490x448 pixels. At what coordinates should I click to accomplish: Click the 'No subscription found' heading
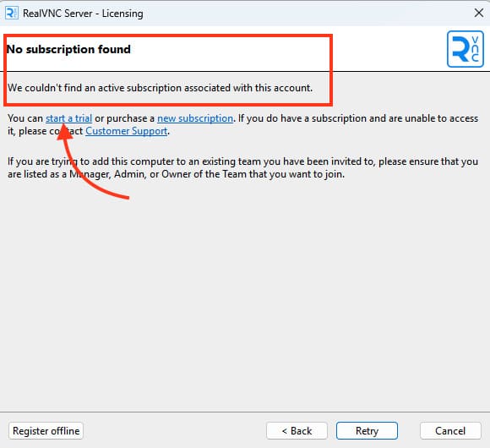[x=68, y=49]
